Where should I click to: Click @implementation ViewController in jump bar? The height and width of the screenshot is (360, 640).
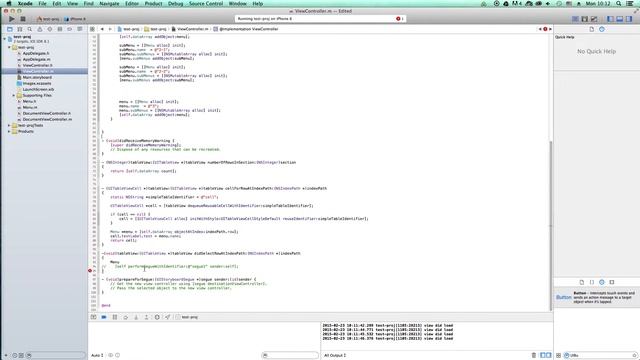[249, 29]
